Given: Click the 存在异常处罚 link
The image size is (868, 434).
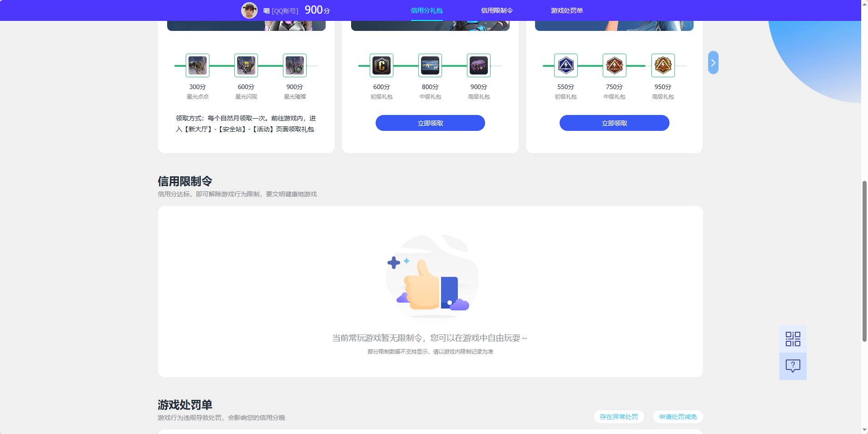Looking at the screenshot, I should pyautogui.click(x=619, y=417).
